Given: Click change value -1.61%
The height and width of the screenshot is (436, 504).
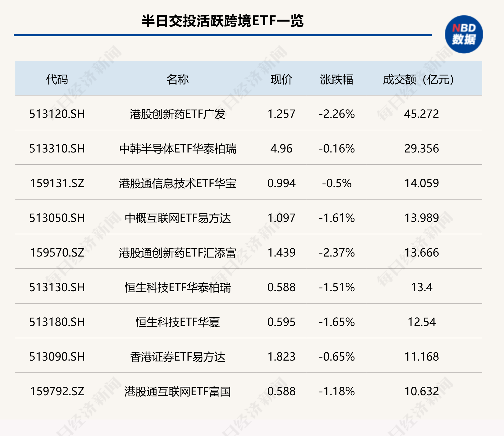Looking at the screenshot, I should tap(337, 218).
